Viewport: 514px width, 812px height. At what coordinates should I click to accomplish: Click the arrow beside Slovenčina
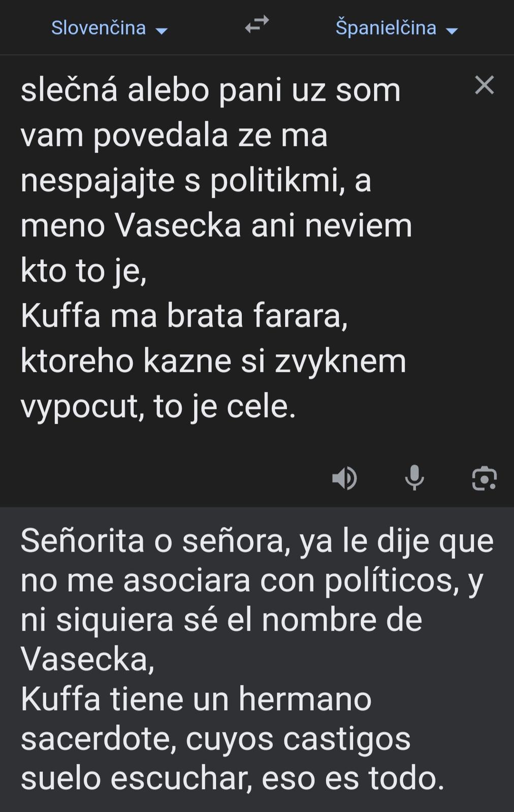click(162, 31)
